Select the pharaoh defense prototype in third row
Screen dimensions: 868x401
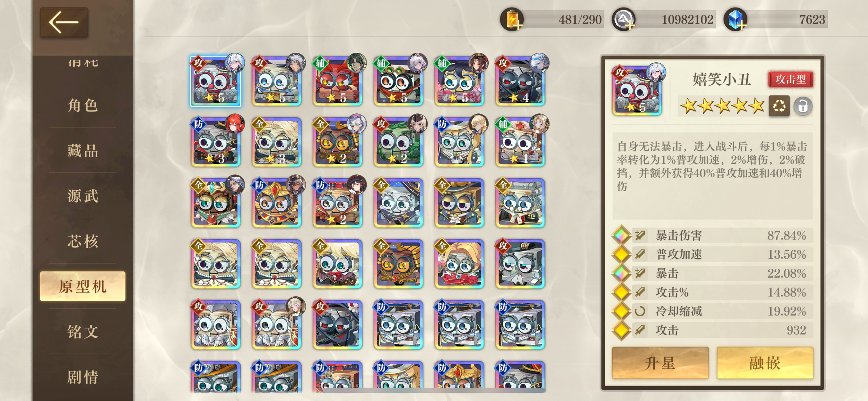277,203
